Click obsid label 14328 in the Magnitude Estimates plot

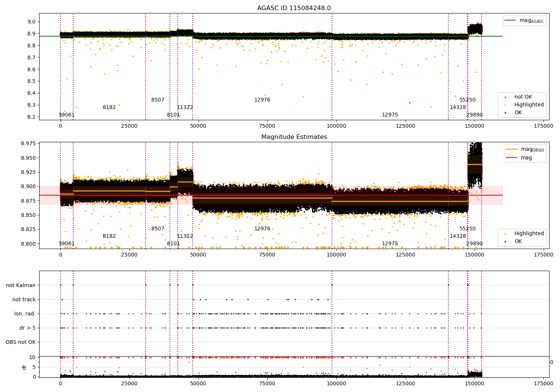point(458,236)
